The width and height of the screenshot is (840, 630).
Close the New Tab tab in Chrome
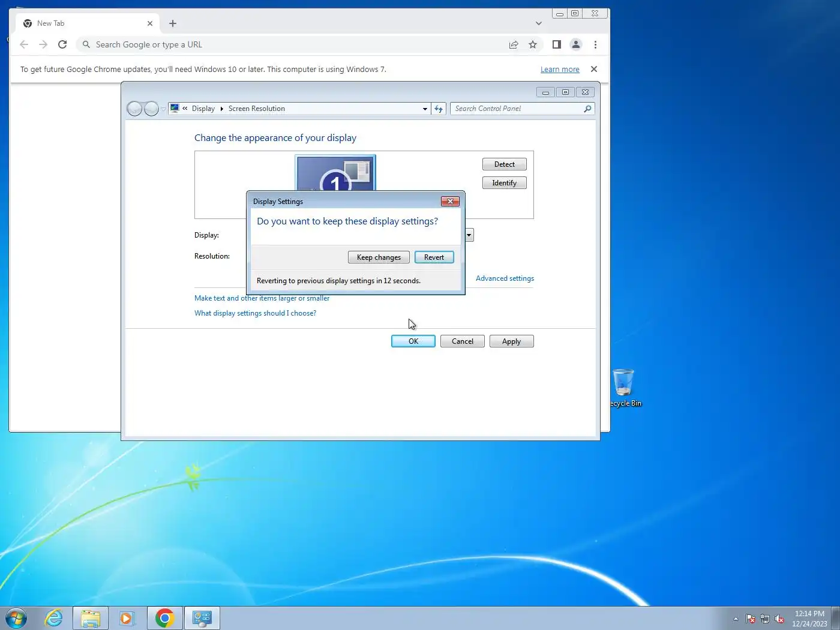149,23
